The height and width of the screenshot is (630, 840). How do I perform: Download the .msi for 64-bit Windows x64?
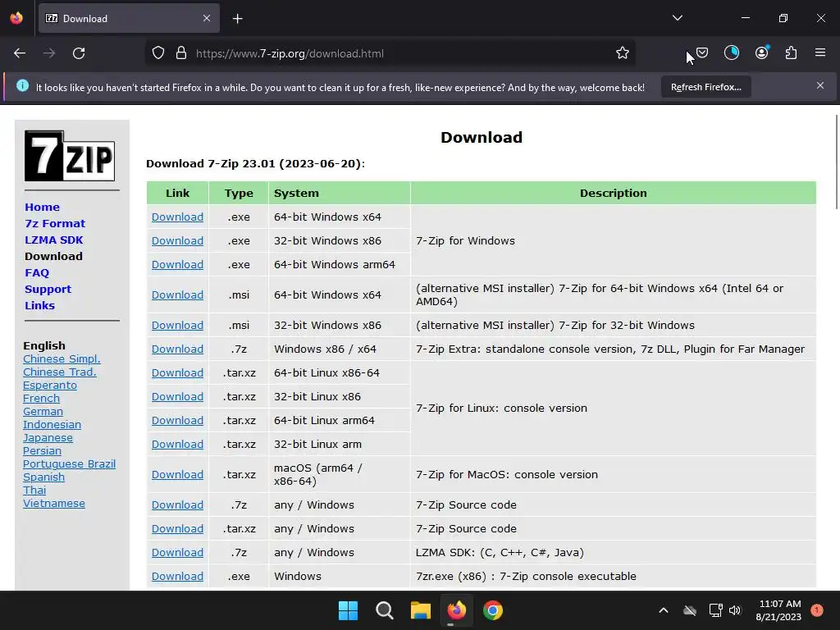[177, 295]
